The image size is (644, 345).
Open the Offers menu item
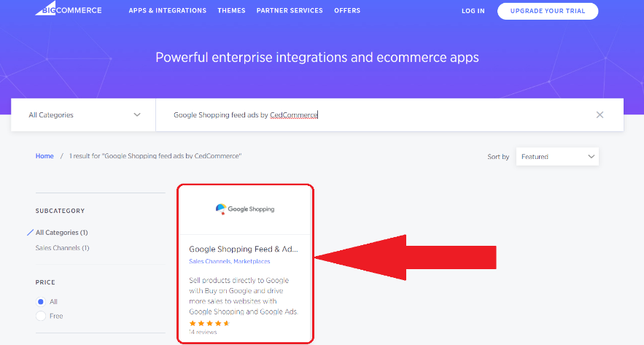coord(347,11)
